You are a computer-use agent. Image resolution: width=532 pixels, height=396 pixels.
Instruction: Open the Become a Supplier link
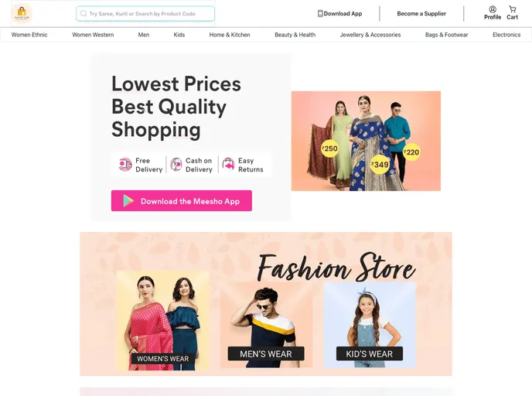[x=421, y=14]
